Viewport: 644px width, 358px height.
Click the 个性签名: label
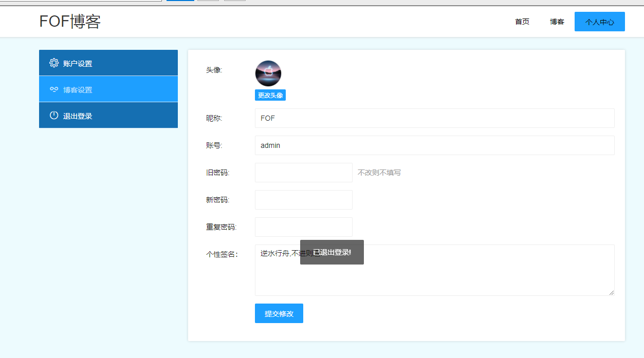tap(222, 254)
